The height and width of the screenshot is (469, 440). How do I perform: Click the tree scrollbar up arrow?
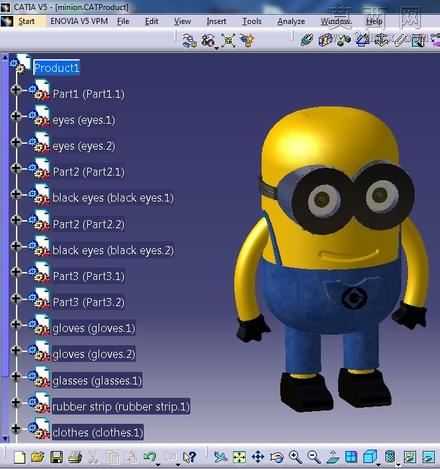click(x=4, y=58)
